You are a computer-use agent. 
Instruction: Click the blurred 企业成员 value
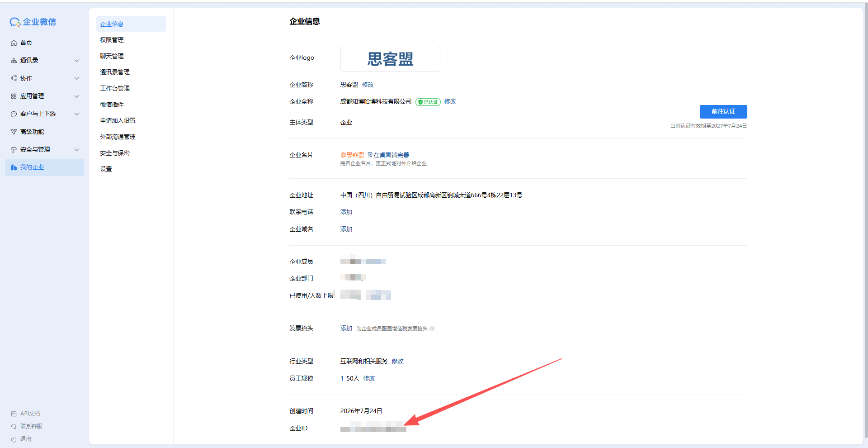tap(363, 260)
